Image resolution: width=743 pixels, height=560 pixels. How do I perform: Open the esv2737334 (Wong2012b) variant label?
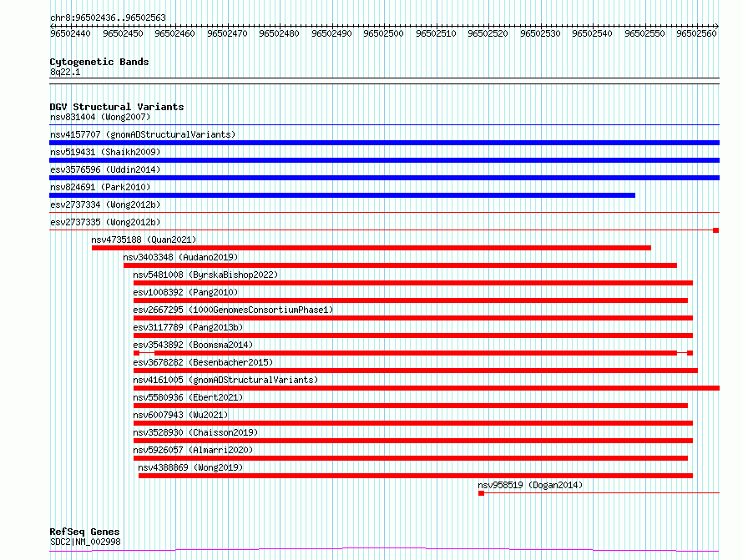[105, 204]
